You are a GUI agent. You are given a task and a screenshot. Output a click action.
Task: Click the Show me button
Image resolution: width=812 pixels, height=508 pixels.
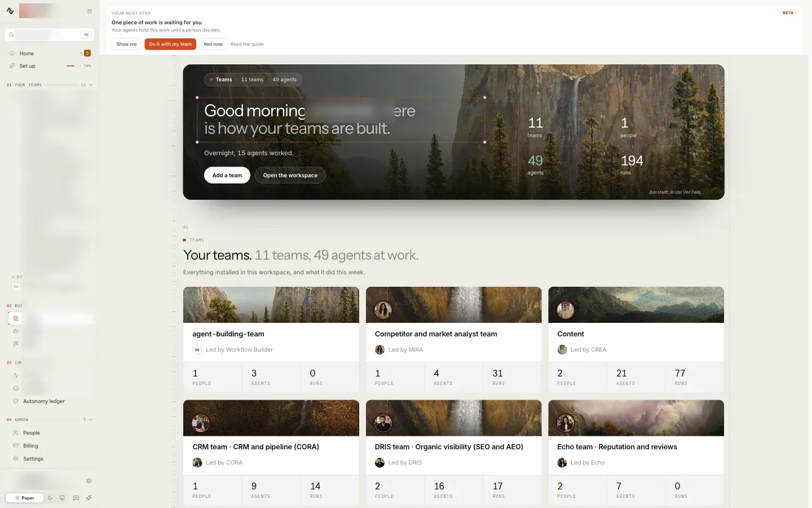(126, 44)
